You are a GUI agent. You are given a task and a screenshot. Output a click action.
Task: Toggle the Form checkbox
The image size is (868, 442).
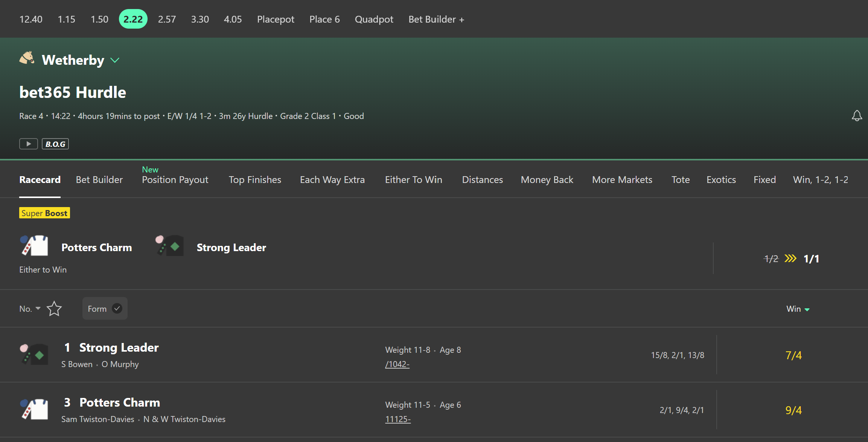pyautogui.click(x=105, y=308)
